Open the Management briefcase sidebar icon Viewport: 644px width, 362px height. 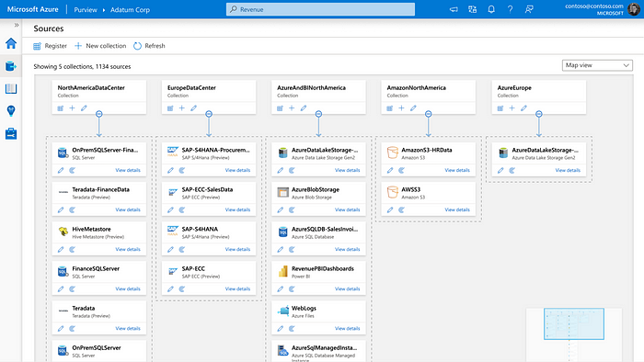click(x=11, y=133)
